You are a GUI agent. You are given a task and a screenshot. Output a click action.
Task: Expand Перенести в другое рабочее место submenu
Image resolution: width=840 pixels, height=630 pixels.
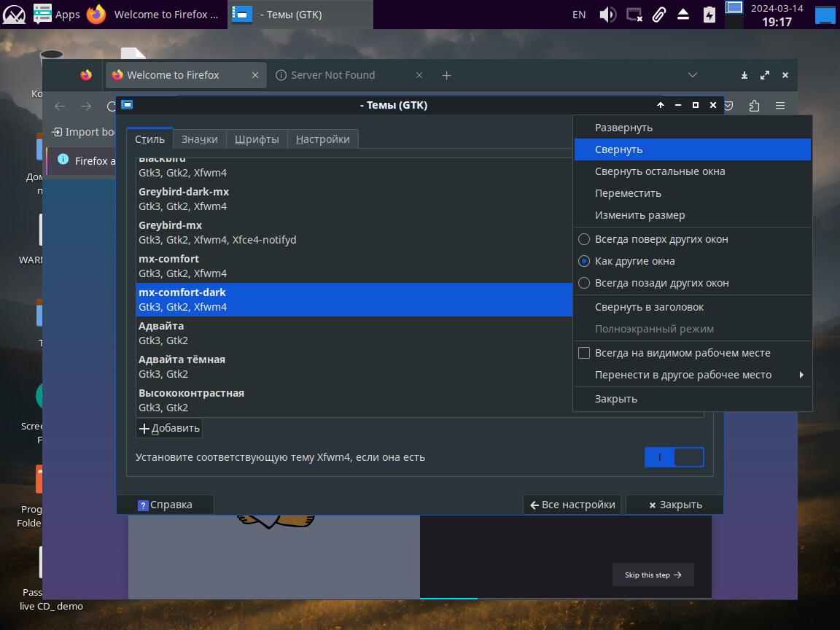(x=692, y=375)
